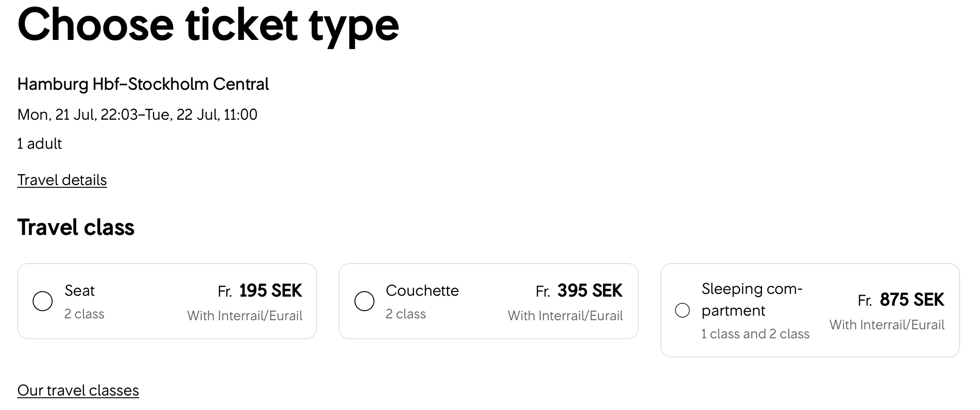
Task: Select the Seat radio button
Action: click(x=43, y=301)
